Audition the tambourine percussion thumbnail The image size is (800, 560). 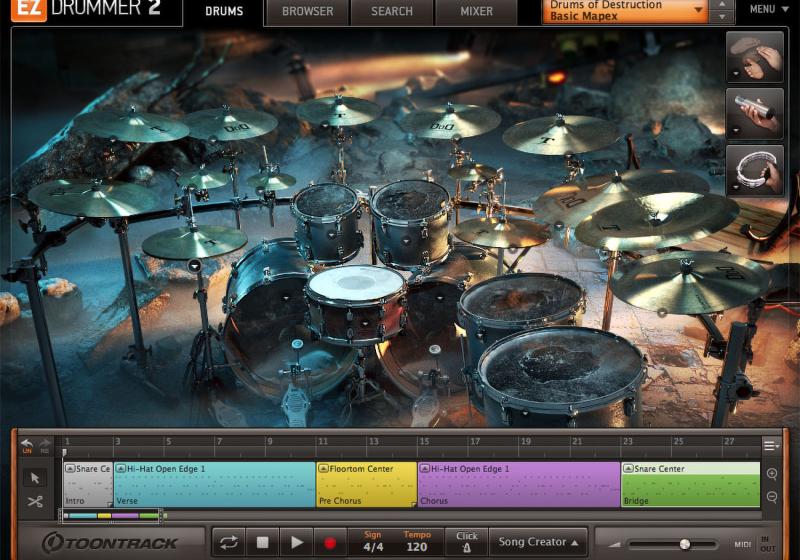(755, 170)
